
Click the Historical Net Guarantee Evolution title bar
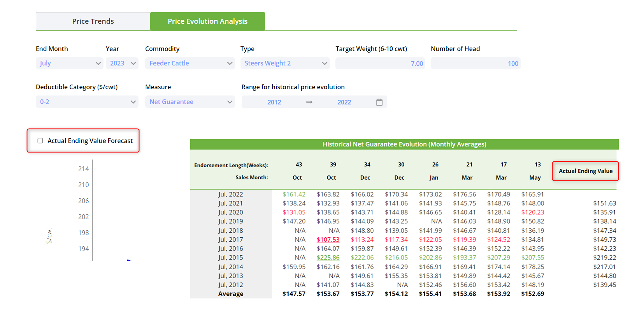point(404,144)
